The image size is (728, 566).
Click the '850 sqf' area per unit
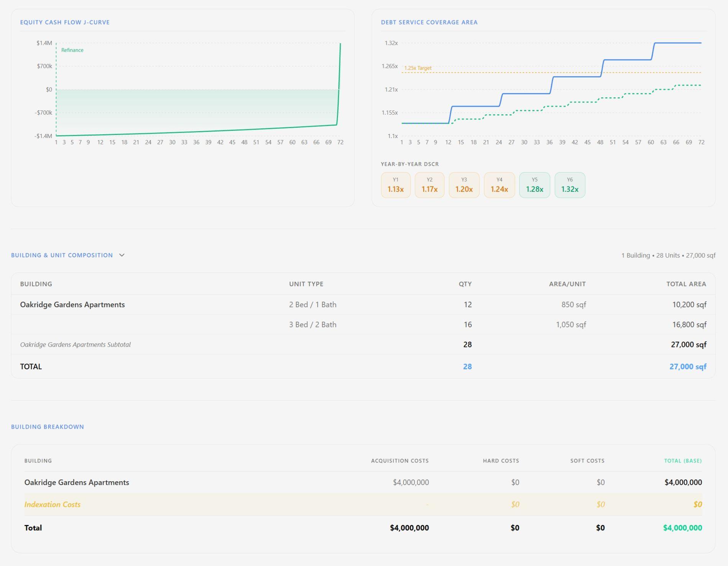point(574,304)
